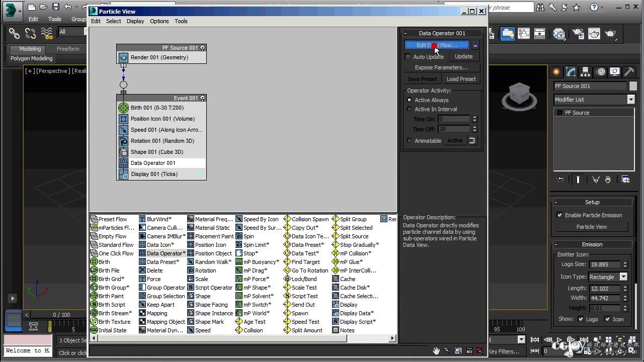Open the Modifier List dropdown

tap(630, 100)
